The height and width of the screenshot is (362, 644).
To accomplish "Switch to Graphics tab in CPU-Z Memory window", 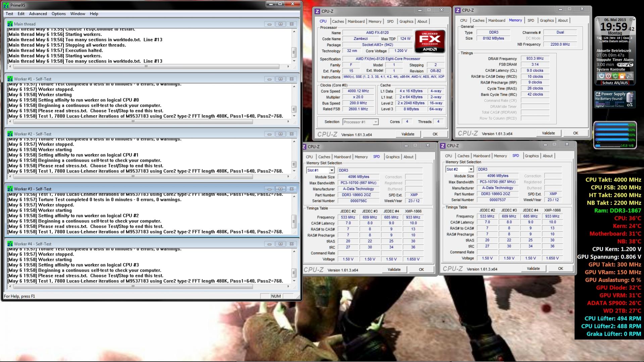I will (547, 20).
